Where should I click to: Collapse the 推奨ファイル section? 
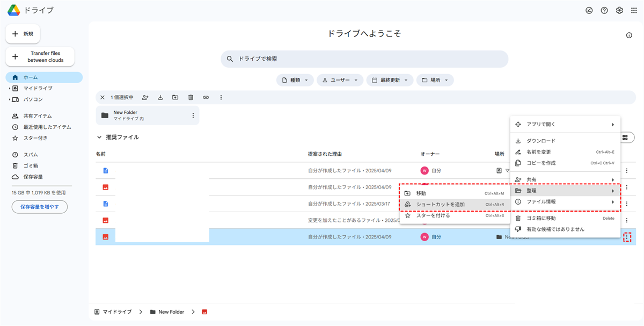(99, 137)
